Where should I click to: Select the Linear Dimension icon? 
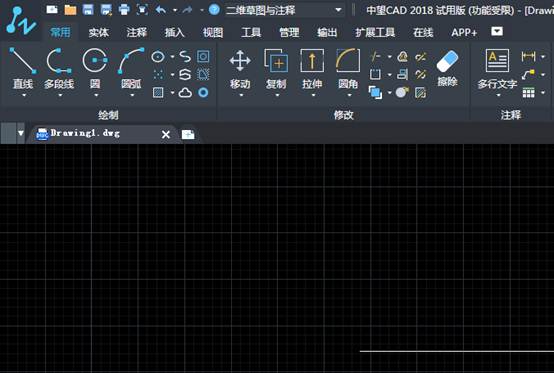[528, 57]
